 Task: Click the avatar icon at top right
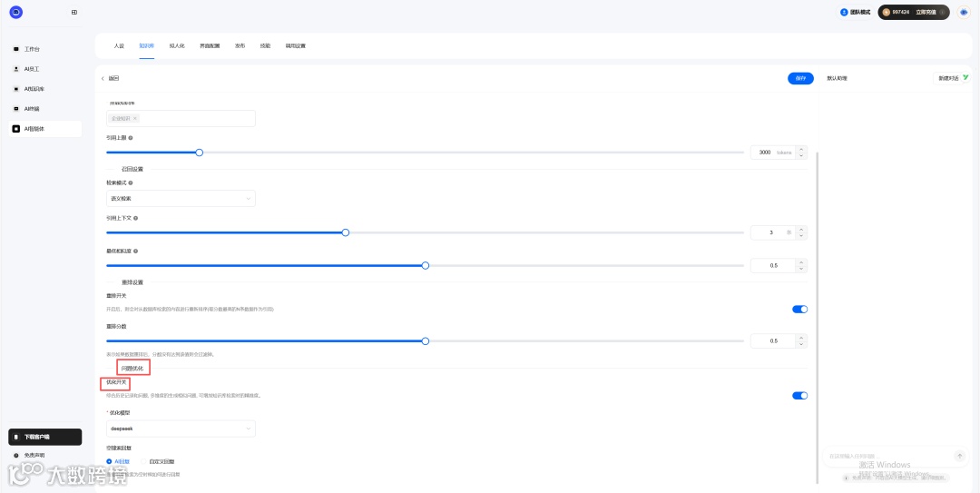coord(964,12)
